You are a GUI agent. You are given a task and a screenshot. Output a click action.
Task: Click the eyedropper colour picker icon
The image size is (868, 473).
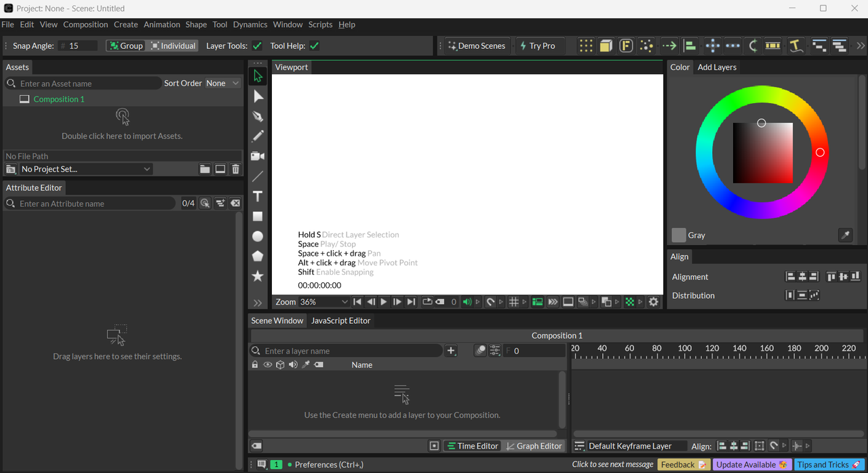coord(845,235)
